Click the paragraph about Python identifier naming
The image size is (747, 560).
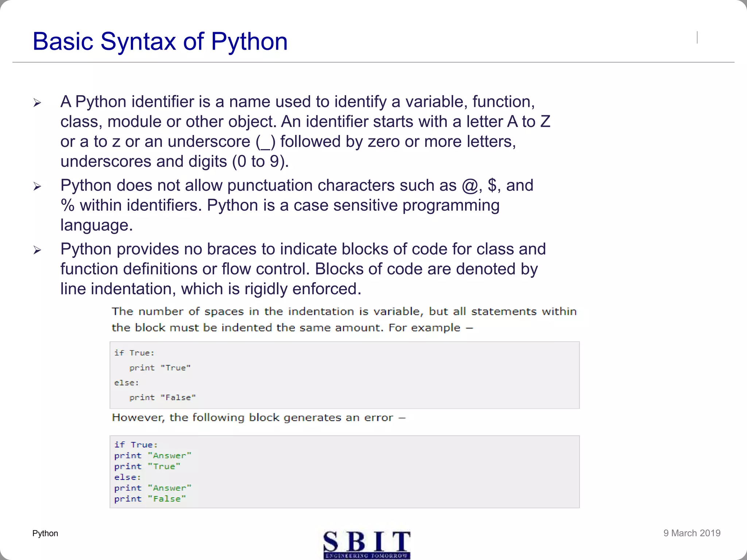tap(305, 131)
